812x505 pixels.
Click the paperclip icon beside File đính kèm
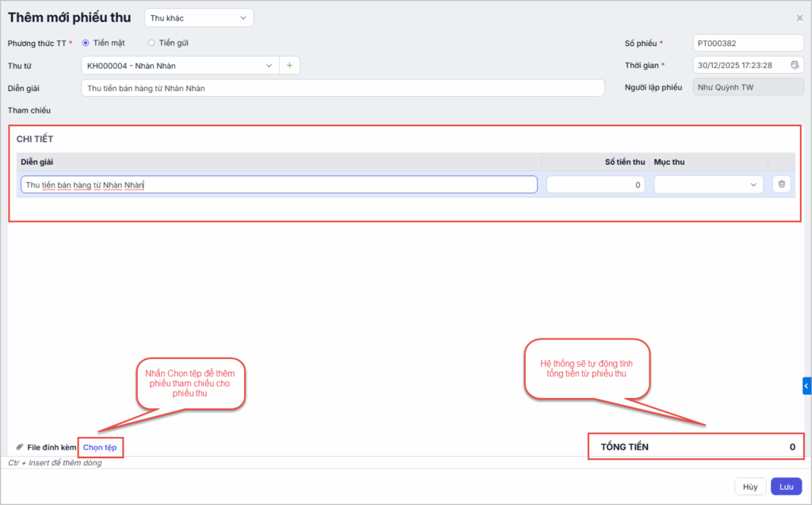pyautogui.click(x=20, y=447)
